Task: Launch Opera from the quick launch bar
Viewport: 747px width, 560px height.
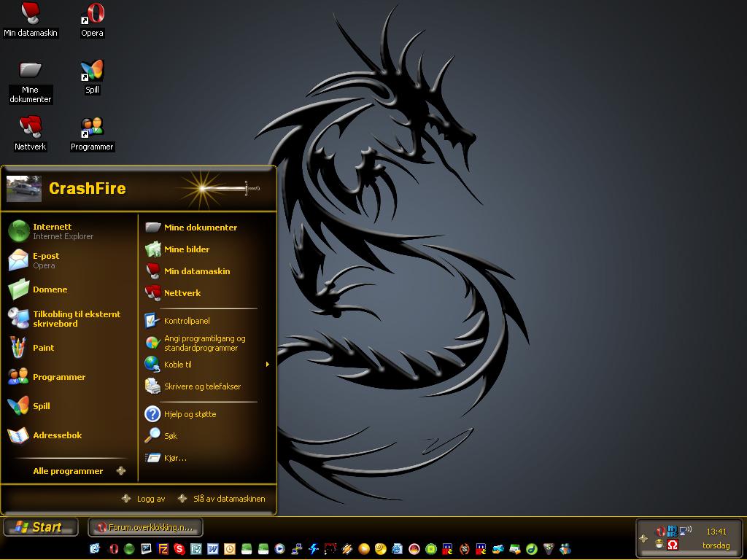Action: pyautogui.click(x=115, y=549)
